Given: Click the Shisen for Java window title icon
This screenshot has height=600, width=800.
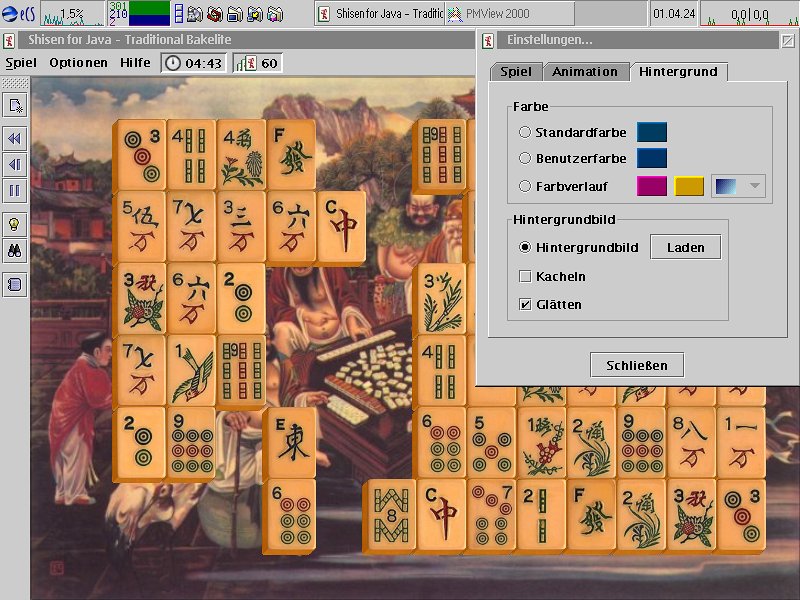Looking at the screenshot, I should point(9,40).
